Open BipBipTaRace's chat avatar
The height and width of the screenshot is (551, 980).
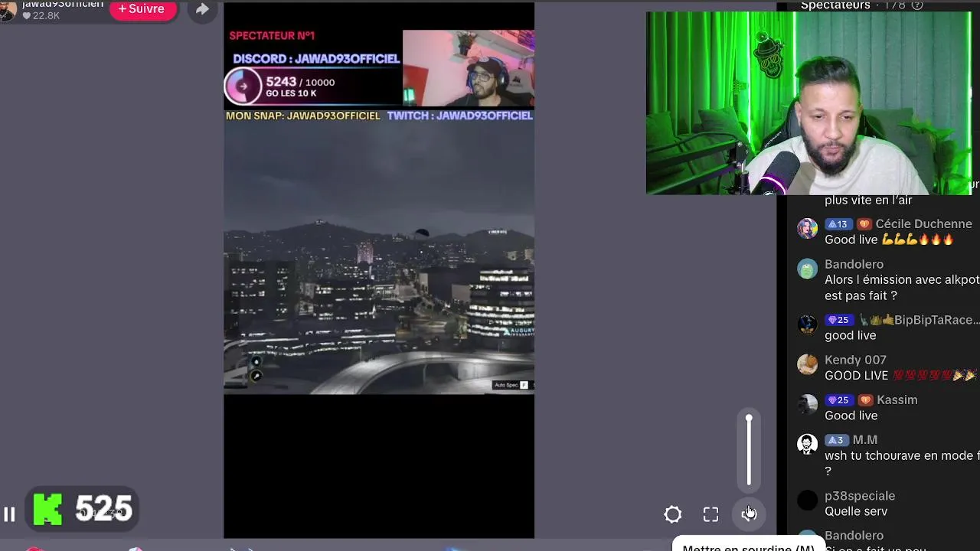pos(807,324)
